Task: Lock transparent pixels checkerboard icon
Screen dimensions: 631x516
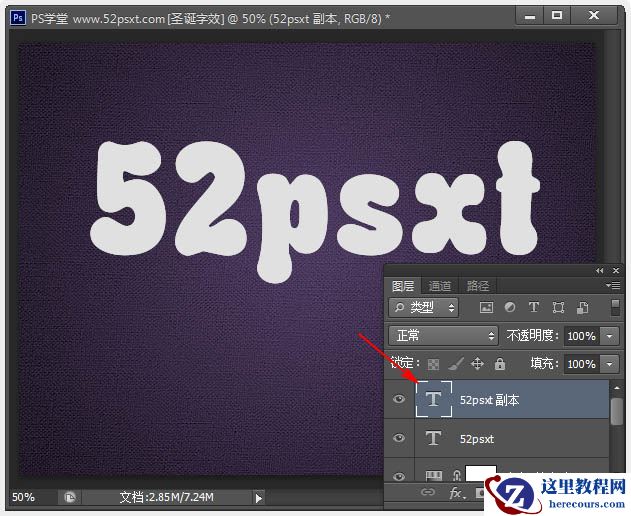Action: coord(433,364)
